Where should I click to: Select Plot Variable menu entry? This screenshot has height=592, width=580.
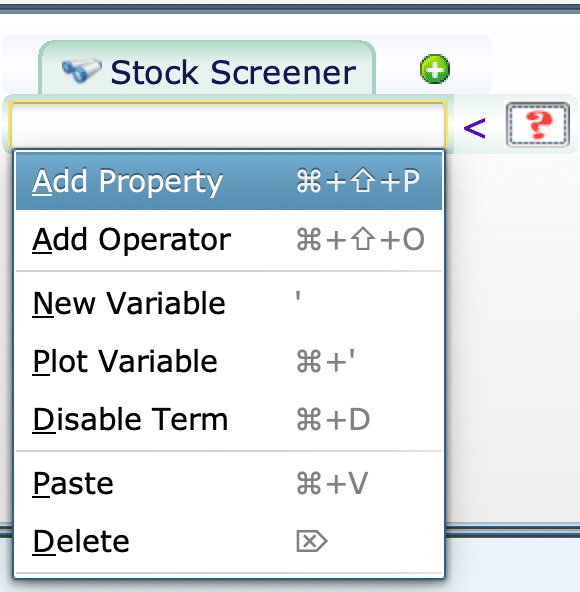pos(229,361)
